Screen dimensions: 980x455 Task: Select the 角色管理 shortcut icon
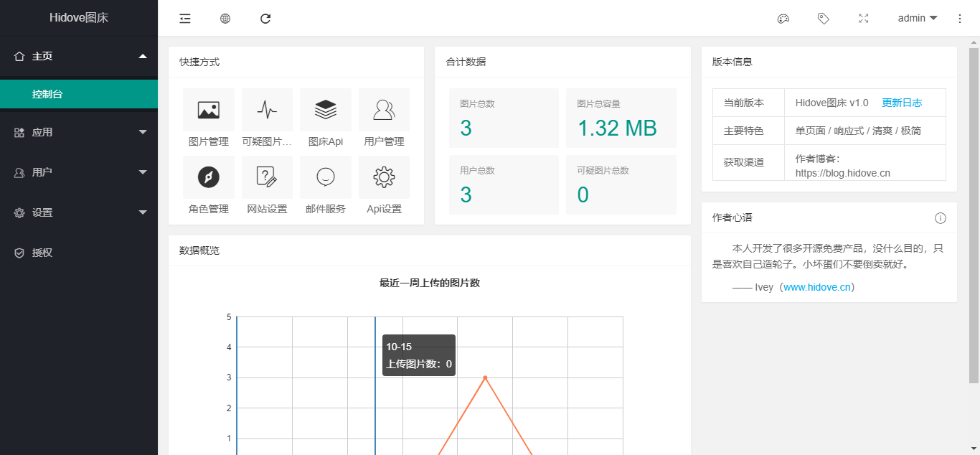[208, 177]
